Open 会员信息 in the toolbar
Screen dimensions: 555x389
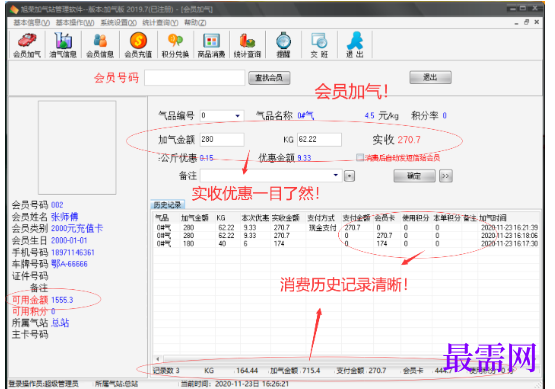coord(100,45)
